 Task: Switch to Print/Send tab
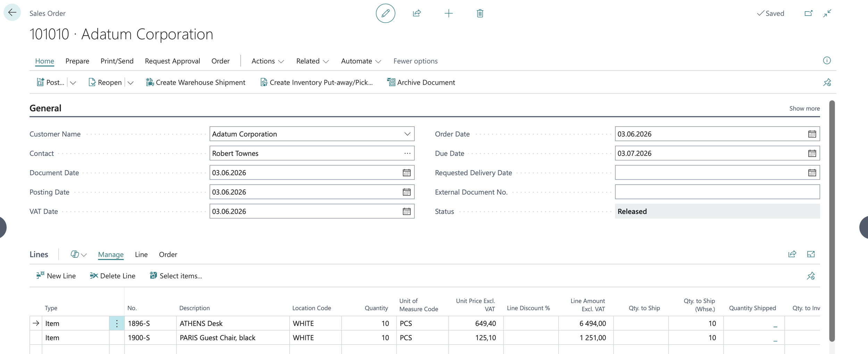tap(117, 61)
